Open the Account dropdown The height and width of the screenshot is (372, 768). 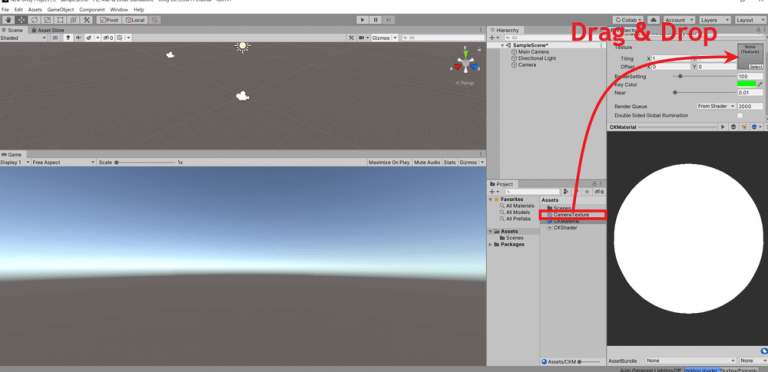click(x=678, y=20)
